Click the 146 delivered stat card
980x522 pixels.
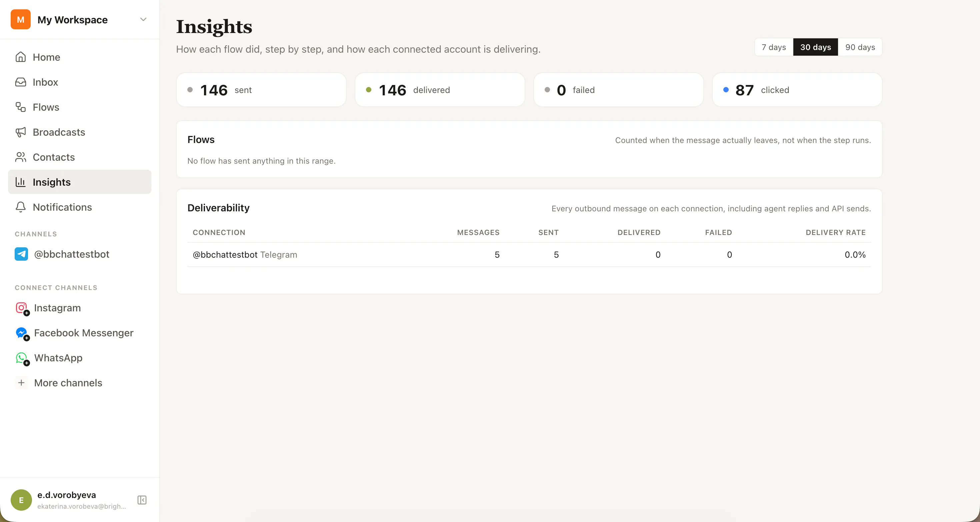[440, 90]
